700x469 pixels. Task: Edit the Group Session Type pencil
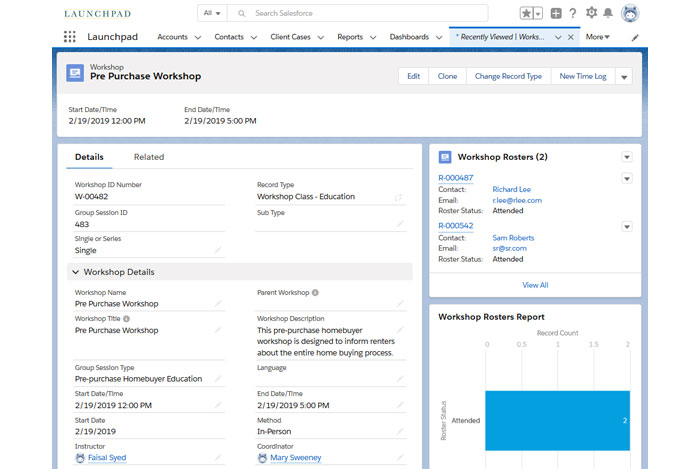pyautogui.click(x=218, y=378)
